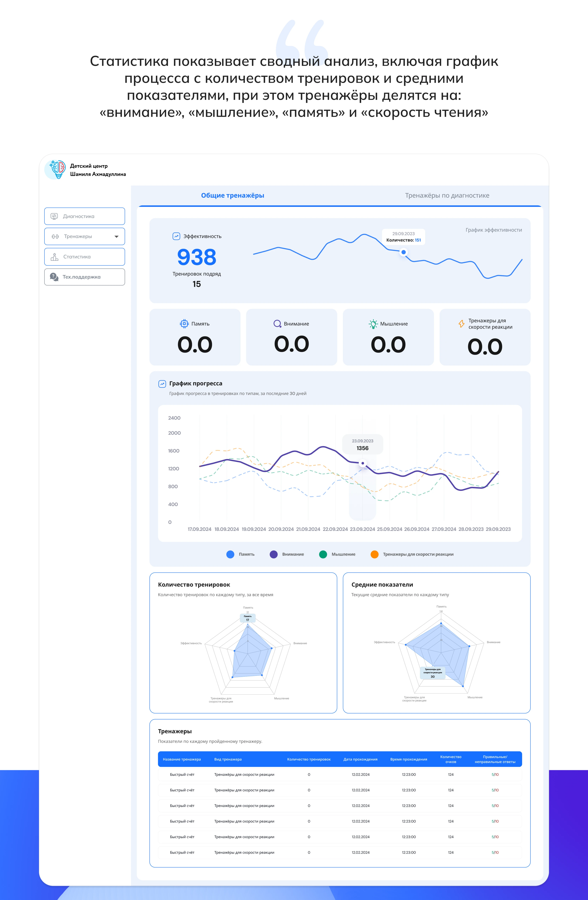Click the Диагностика monitor icon
Image resolution: width=588 pixels, height=900 pixels.
coord(54,216)
